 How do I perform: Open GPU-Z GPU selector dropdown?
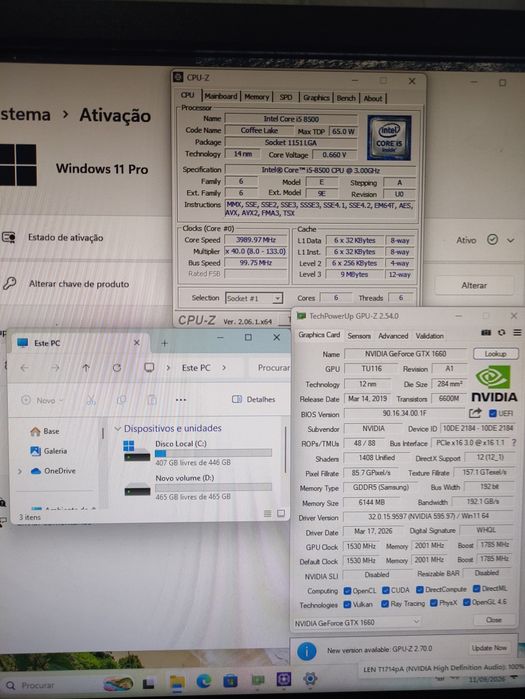click(357, 622)
